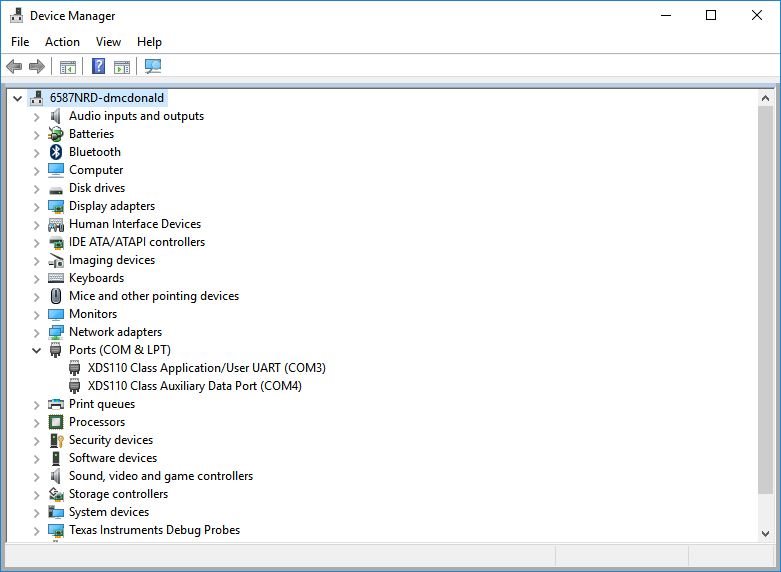Select the Security devices label
Viewport: 781px width, 572px height.
coord(111,440)
